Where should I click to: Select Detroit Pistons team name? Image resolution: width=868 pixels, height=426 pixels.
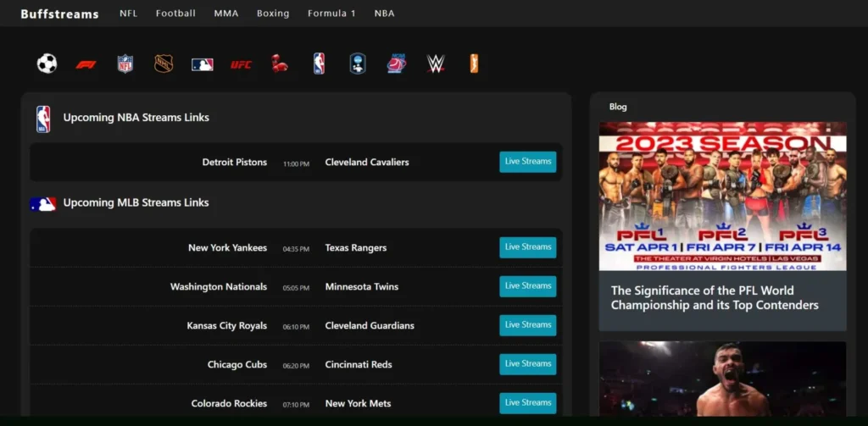pyautogui.click(x=235, y=162)
